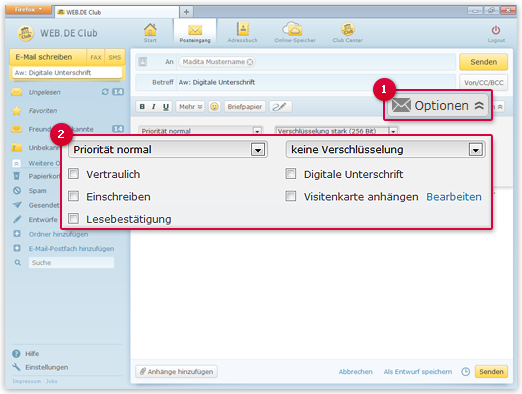This screenshot has height=394, width=522.
Task: Select the WEB.DE Club browser tab
Action: 117,12
